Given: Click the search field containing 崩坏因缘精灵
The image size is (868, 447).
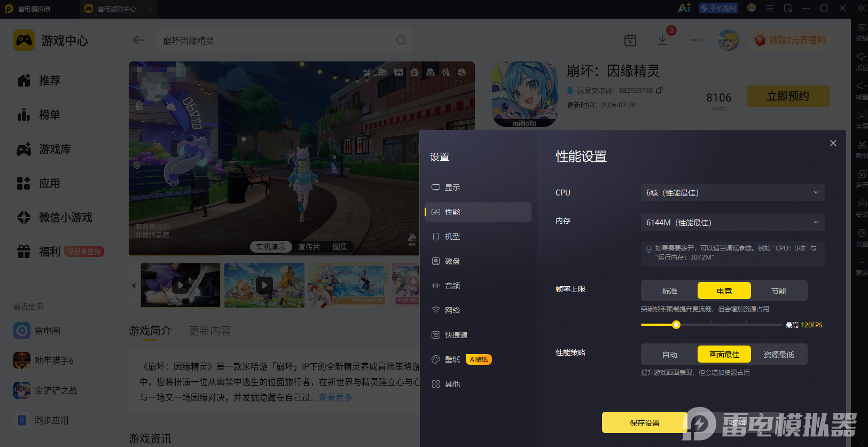Looking at the screenshot, I should click(284, 41).
